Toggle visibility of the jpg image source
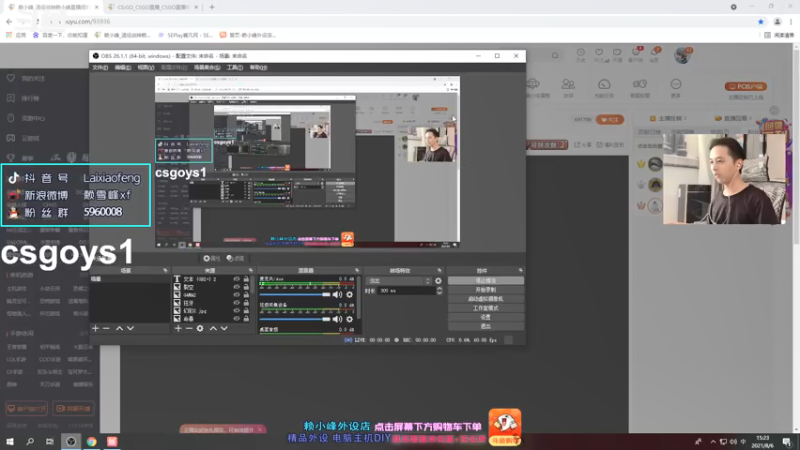Viewport: 800px width, 450px height. coord(236,311)
